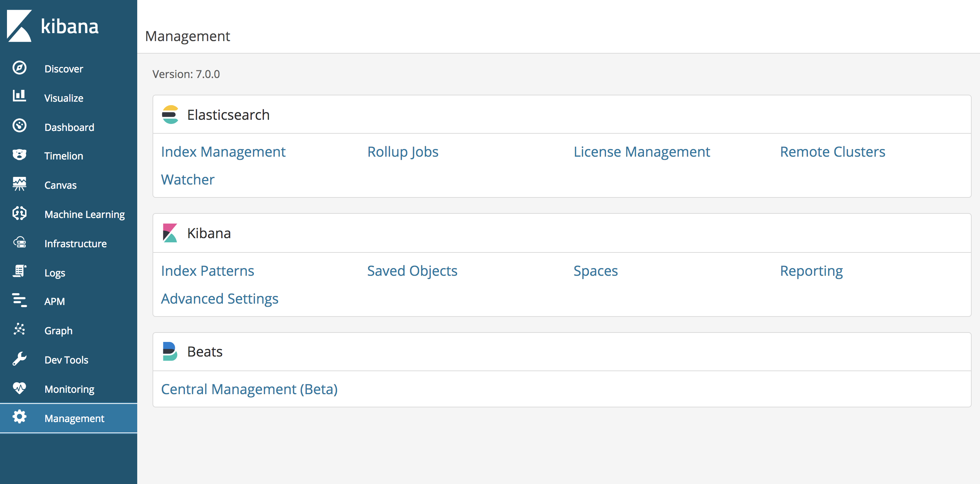980x484 pixels.
Task: Open Canvas via easel icon
Action: pyautogui.click(x=20, y=184)
